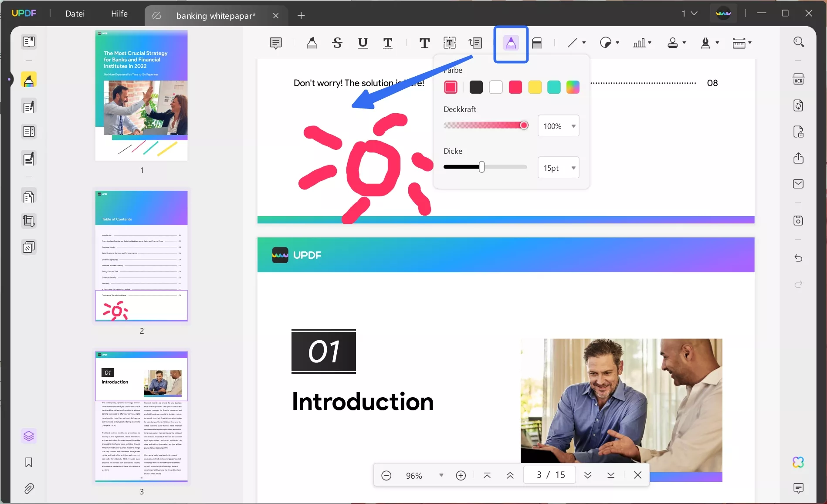Open the attachments paperclip icon
The width and height of the screenshot is (827, 504).
click(29, 488)
